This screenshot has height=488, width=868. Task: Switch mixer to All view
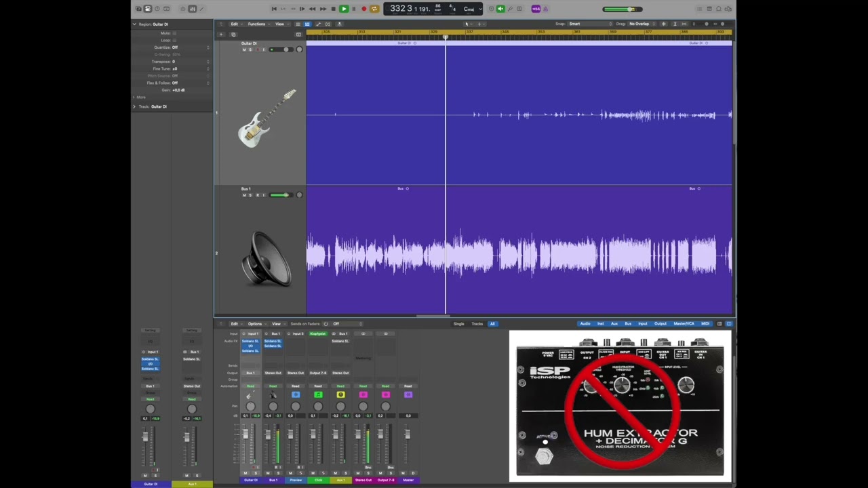(x=492, y=324)
